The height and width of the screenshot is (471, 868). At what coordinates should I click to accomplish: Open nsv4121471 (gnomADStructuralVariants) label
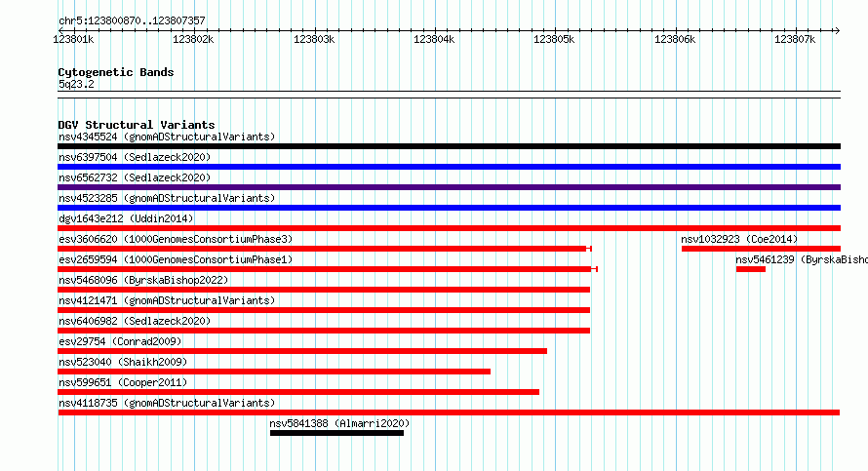pos(167,300)
